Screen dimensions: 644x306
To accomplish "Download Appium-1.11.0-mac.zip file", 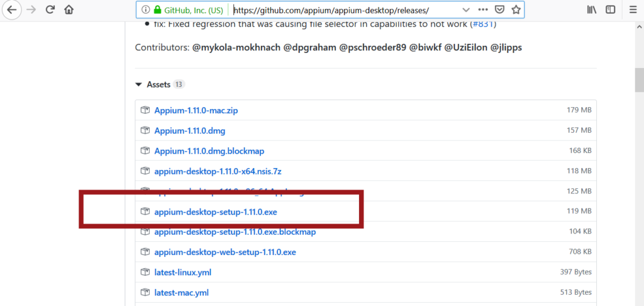I will click(196, 110).
